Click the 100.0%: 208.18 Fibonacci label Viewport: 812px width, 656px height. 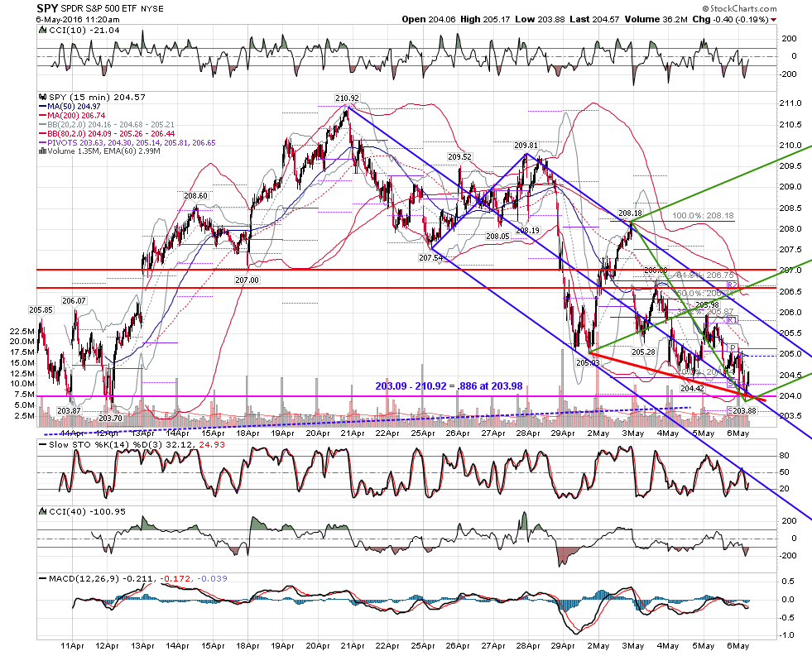(x=704, y=216)
